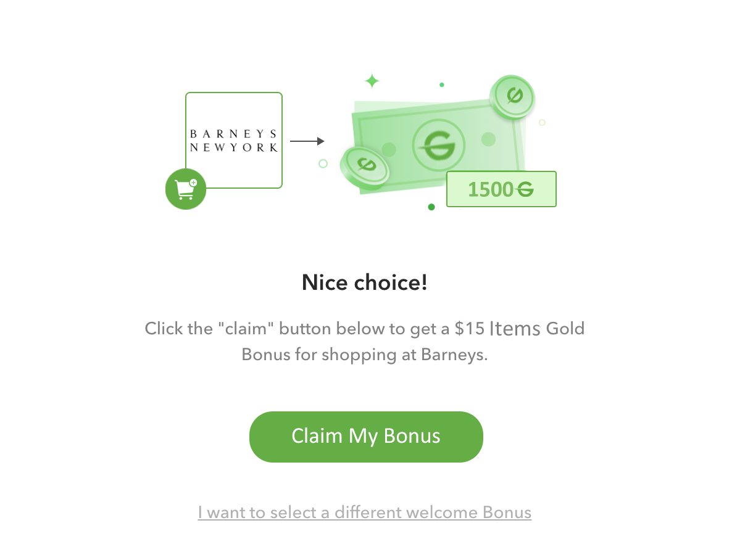Click the pale circle next to the top coin

coord(542,122)
